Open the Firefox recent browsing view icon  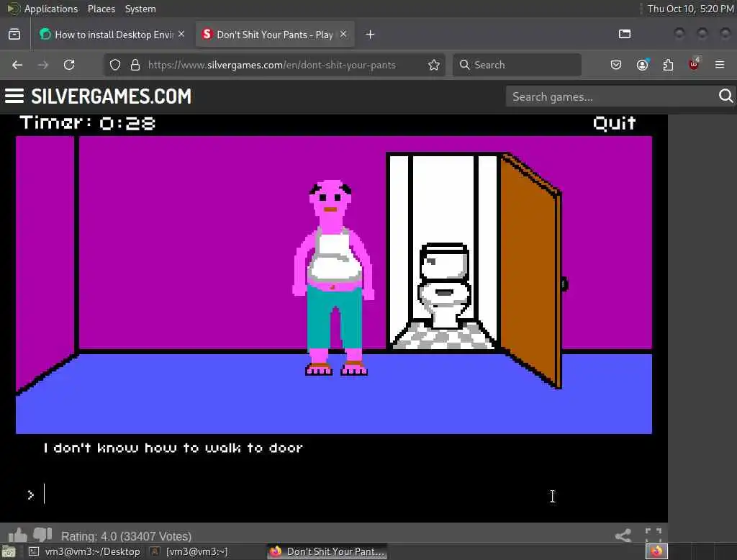click(x=14, y=35)
